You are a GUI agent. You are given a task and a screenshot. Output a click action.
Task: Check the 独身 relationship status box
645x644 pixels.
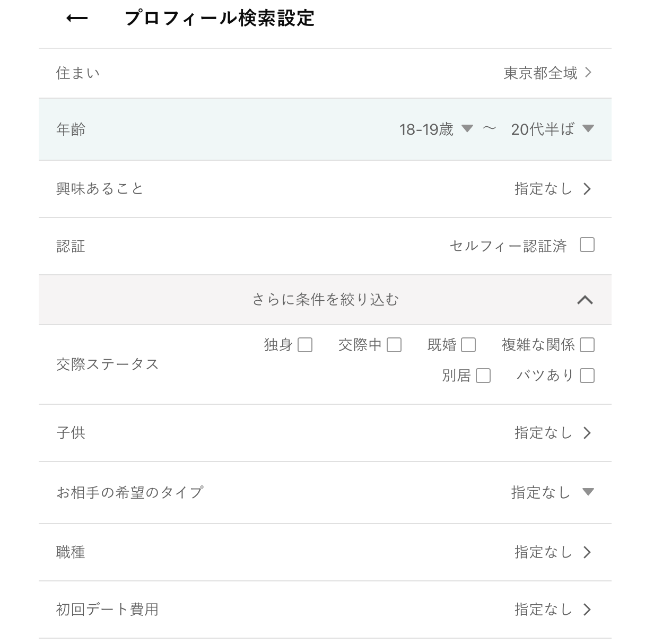(305, 345)
